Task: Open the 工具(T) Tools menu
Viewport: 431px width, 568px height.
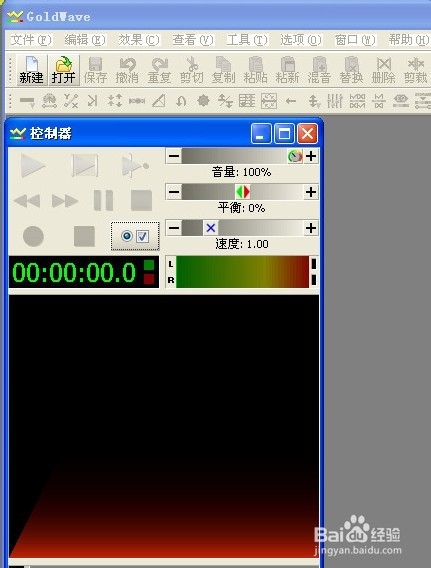Action: tap(247, 40)
